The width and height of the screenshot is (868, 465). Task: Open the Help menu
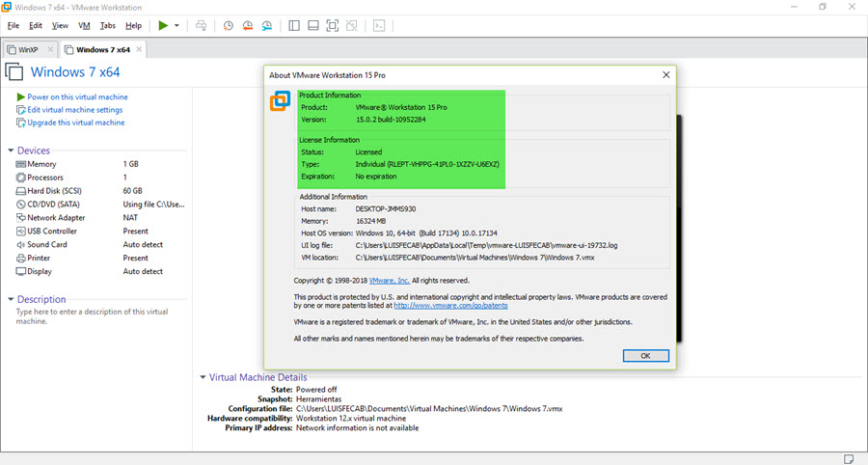point(133,25)
